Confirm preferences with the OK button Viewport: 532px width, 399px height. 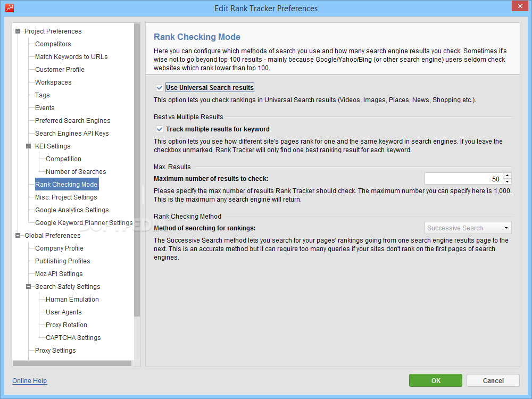(x=436, y=381)
